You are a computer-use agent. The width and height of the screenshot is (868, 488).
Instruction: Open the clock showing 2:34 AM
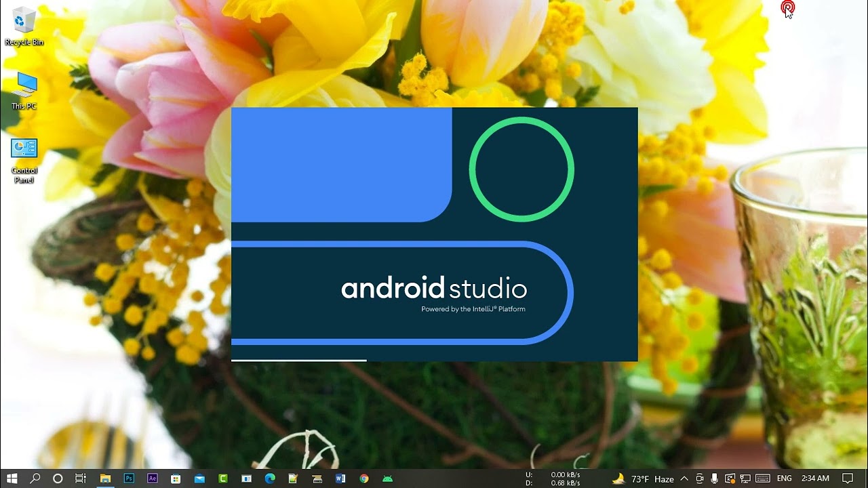(x=815, y=479)
